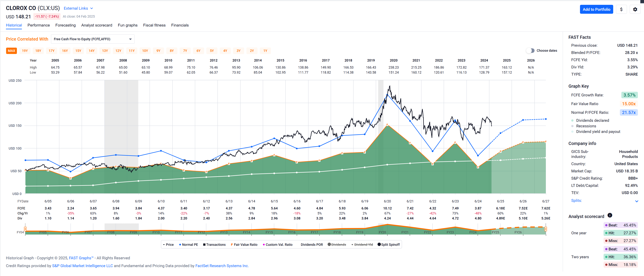Screen dimensions: 644x276
Task: Select the 10Y time range
Action: (x=145, y=51)
